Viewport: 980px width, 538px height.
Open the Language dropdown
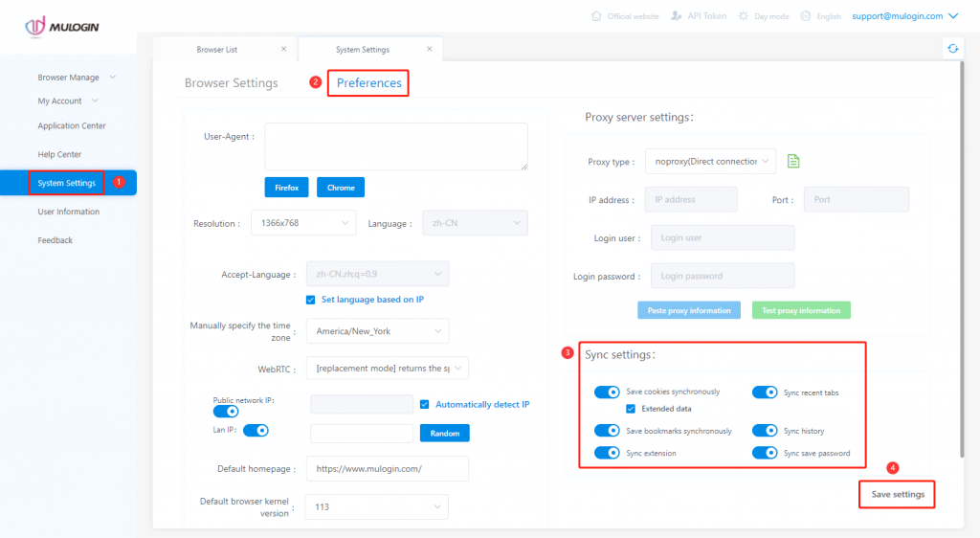pos(475,223)
